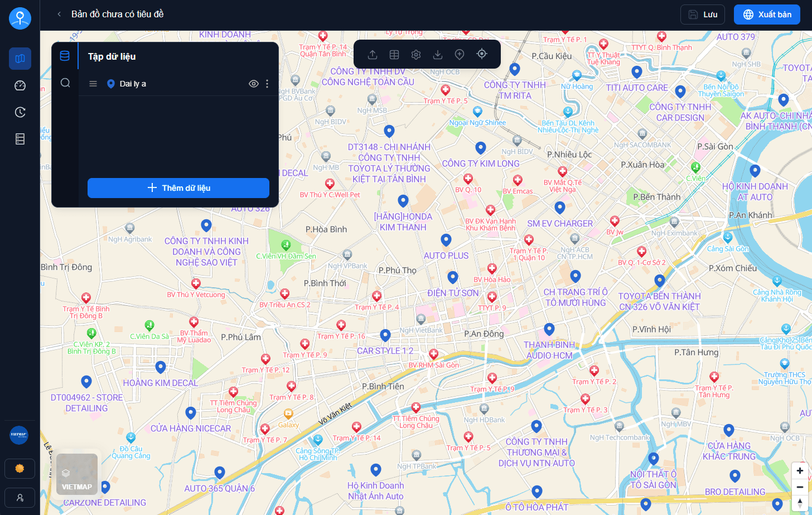The image size is (812, 515).
Task: Click the map title 'Bản đồ chưa có tiêu đề'
Action: pyautogui.click(x=118, y=15)
